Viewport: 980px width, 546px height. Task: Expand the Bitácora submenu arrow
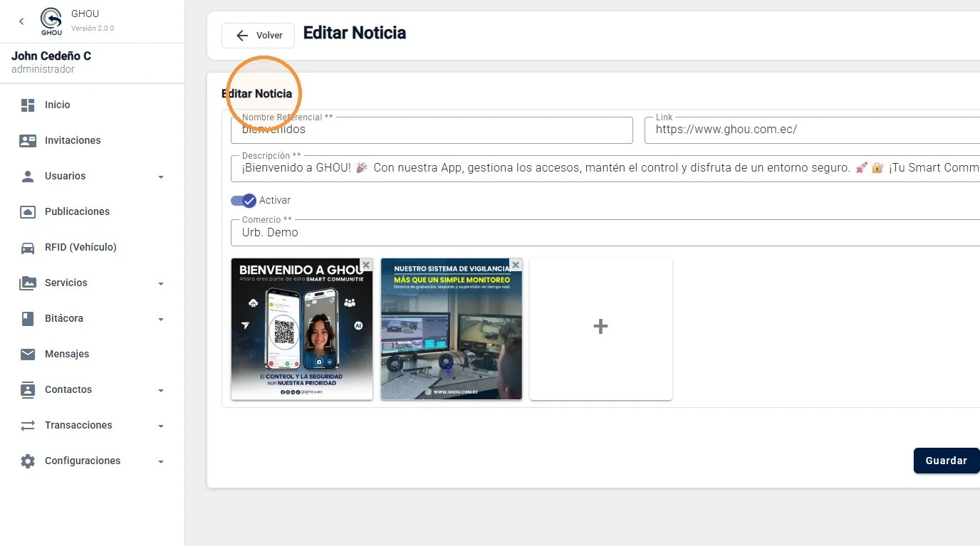161,320
